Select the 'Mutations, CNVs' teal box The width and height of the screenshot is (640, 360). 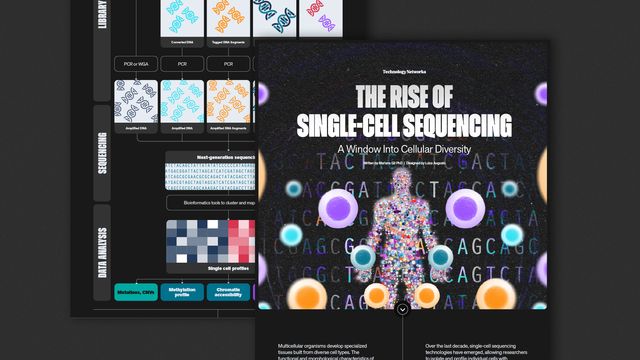click(136, 292)
